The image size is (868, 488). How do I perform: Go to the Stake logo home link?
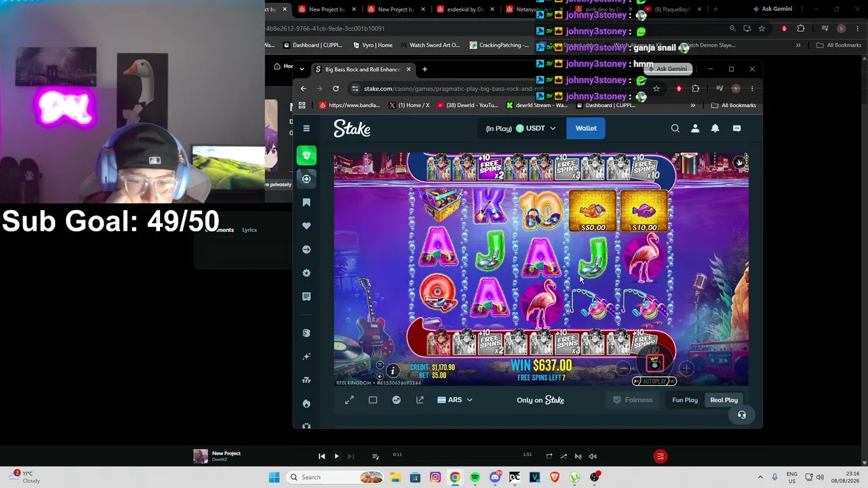pyautogui.click(x=352, y=128)
